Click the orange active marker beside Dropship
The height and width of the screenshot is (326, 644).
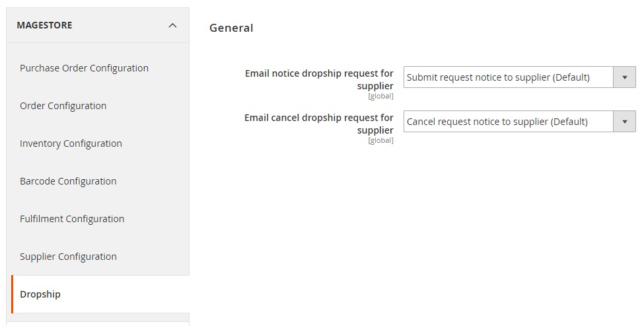[13, 294]
